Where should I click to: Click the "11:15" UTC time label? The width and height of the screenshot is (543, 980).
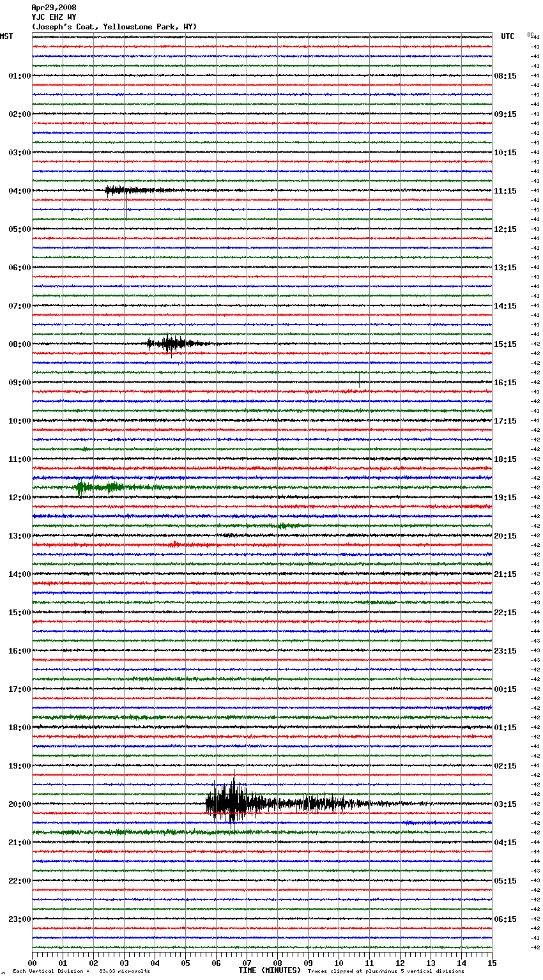pos(505,191)
